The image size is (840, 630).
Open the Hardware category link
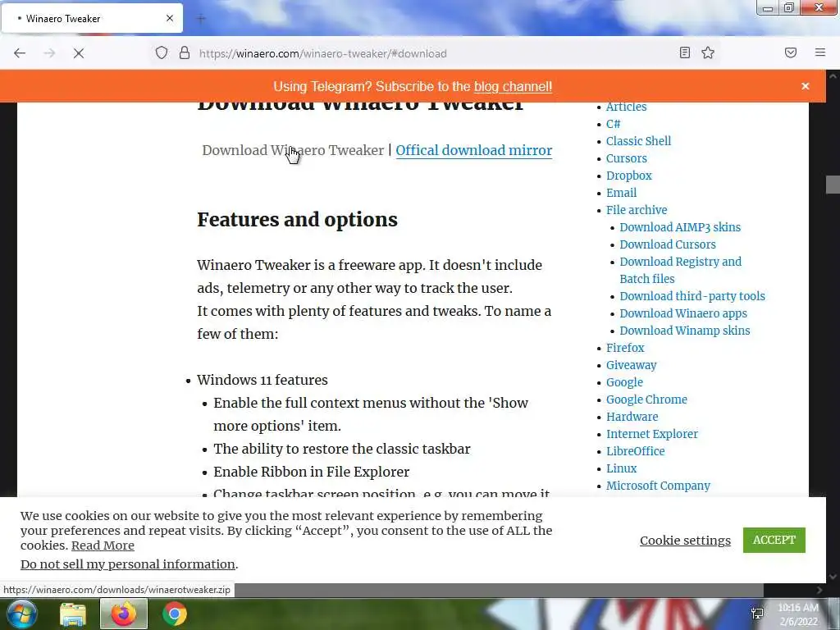click(632, 416)
